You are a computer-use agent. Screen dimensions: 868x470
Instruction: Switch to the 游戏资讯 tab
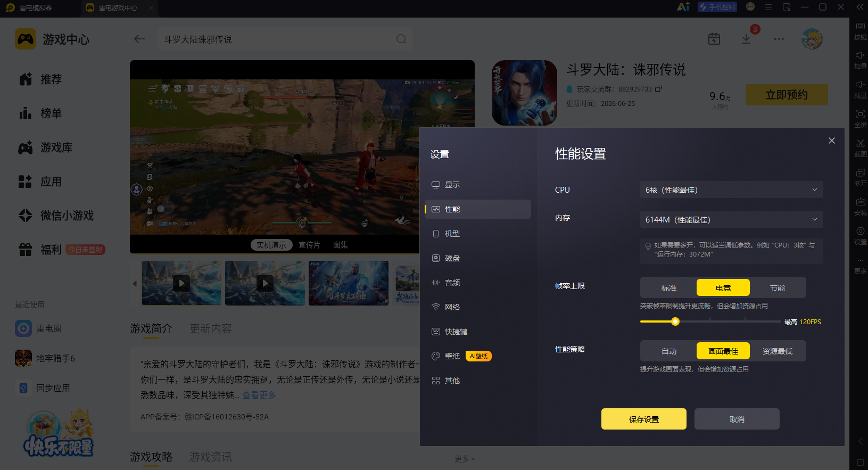211,457
